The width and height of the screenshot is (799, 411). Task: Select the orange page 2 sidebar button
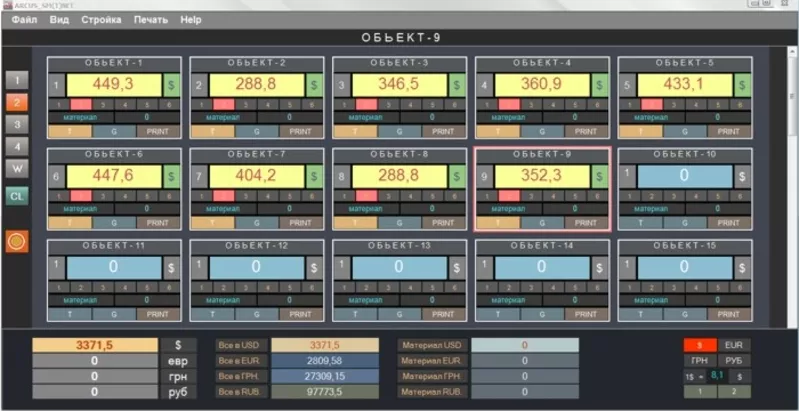17,102
